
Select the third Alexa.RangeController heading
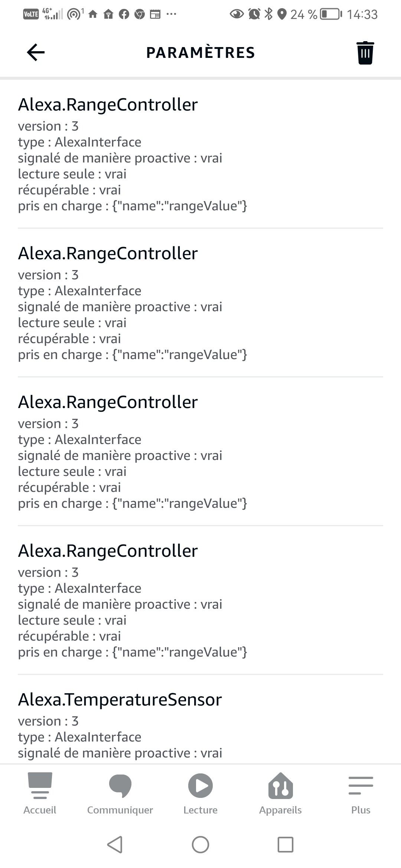coord(108,402)
